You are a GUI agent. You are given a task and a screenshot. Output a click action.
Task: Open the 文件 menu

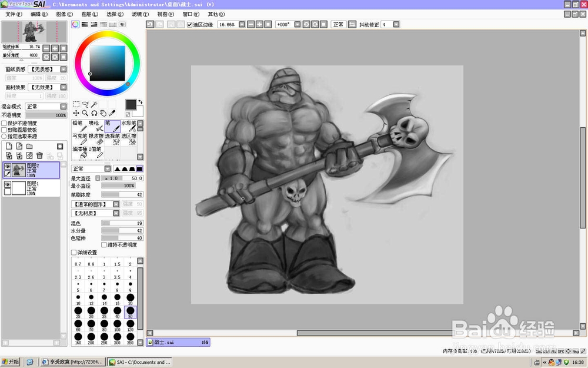(14, 14)
